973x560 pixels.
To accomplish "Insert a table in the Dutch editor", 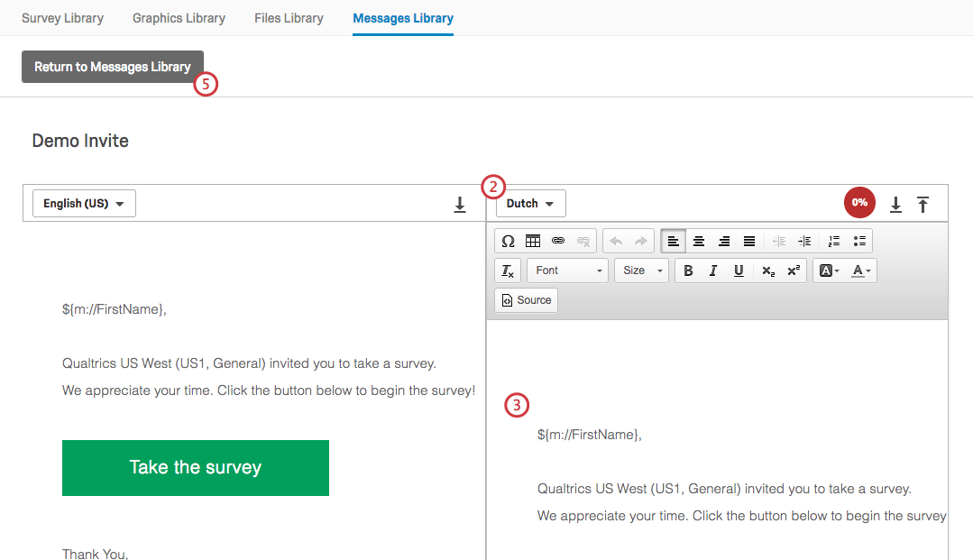I will point(532,241).
